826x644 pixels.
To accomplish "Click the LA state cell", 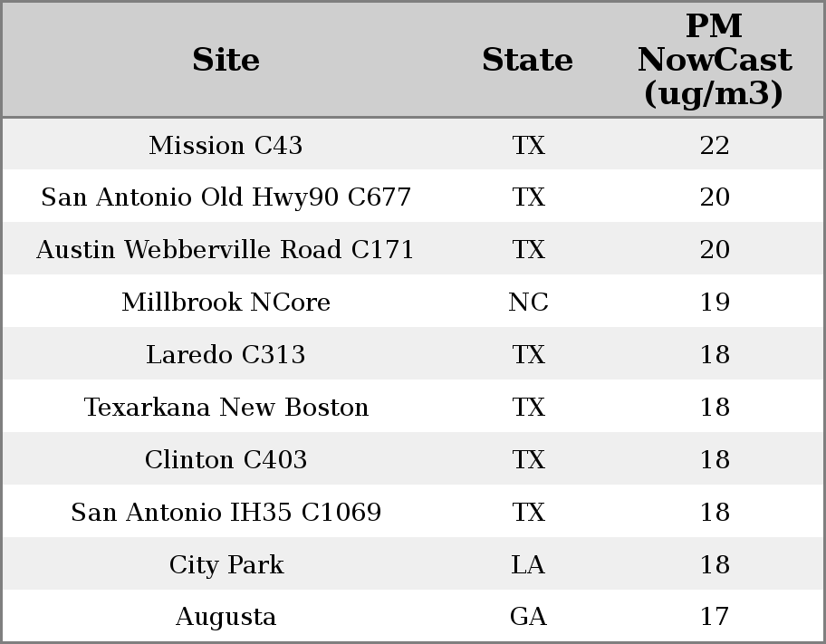I will tap(528, 565).
